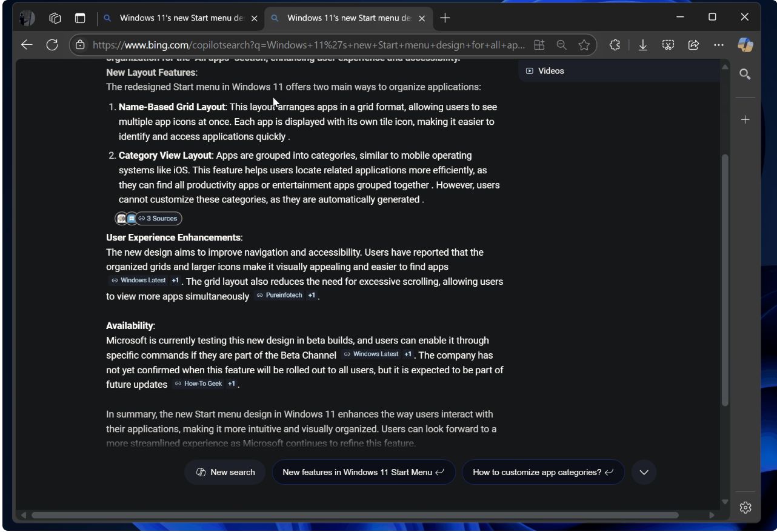Share this page using the share icon
777x532 pixels.
pos(693,45)
